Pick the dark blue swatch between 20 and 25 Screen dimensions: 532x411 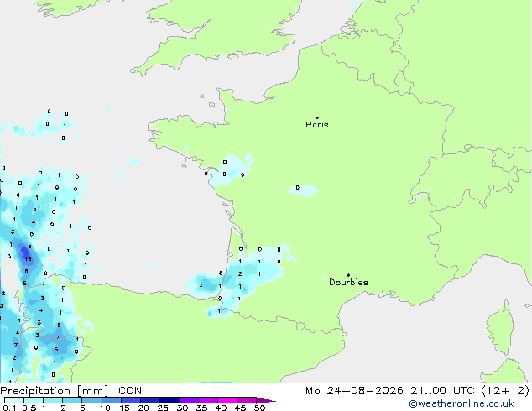(150, 400)
